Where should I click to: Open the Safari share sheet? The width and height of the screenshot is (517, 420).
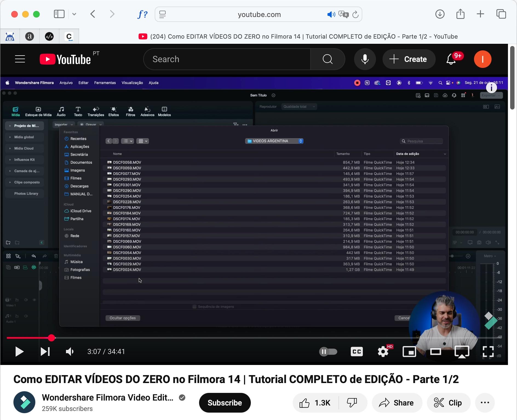tap(460, 14)
